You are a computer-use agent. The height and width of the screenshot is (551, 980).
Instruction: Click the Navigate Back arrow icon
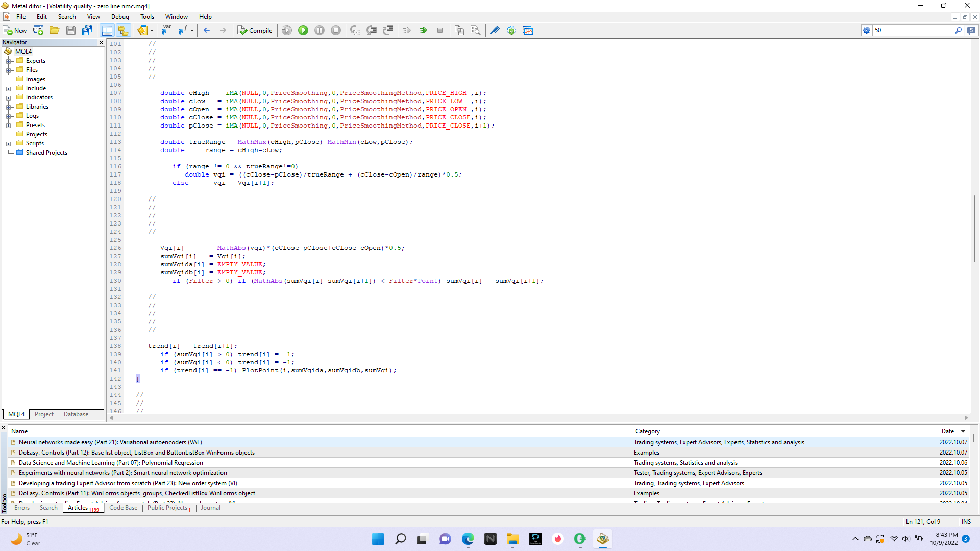click(207, 30)
